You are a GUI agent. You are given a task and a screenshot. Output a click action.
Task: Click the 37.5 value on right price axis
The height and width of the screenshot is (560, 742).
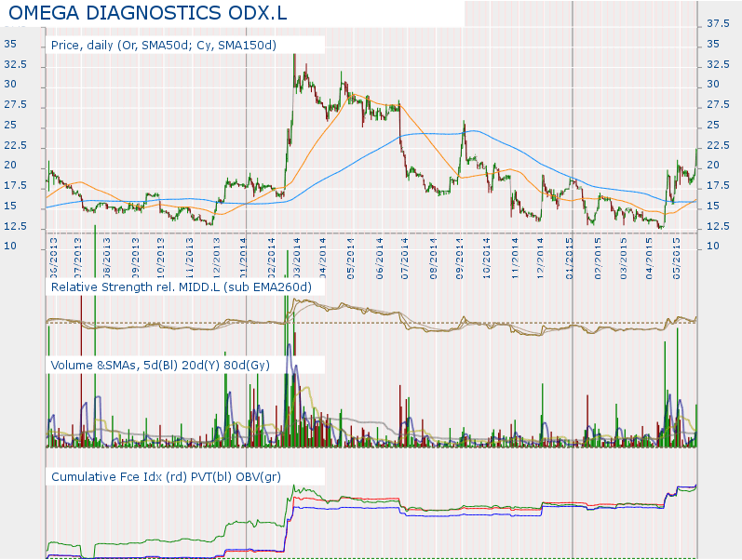pos(718,23)
